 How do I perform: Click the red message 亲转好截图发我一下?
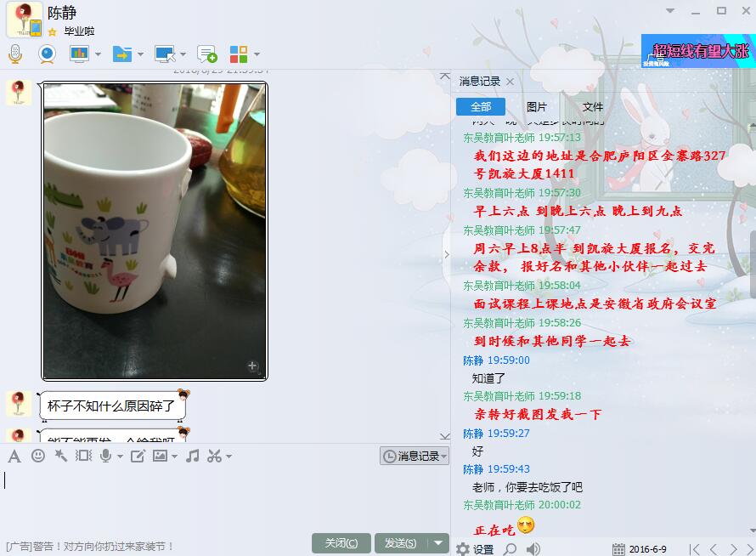click(538, 414)
